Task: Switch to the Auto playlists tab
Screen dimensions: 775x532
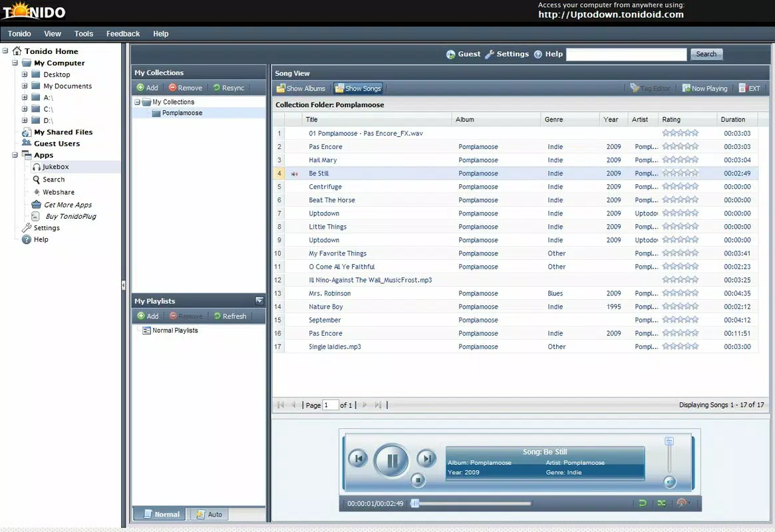Action: [x=209, y=514]
